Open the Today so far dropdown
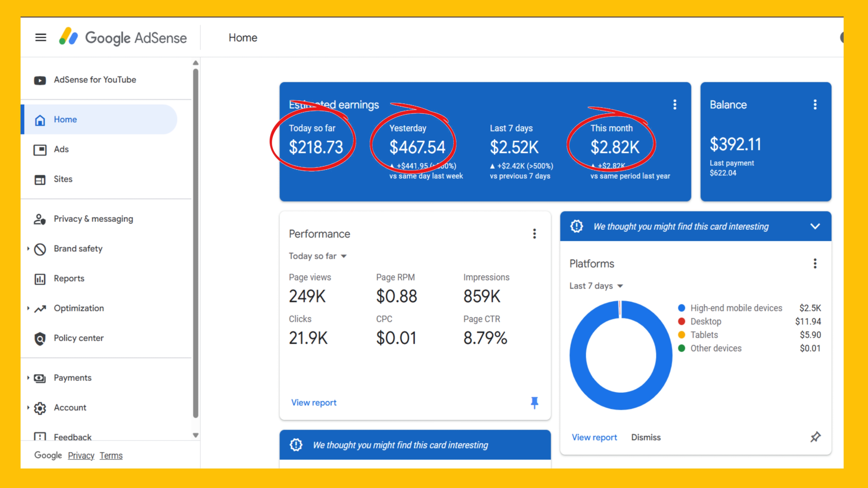 (x=318, y=256)
